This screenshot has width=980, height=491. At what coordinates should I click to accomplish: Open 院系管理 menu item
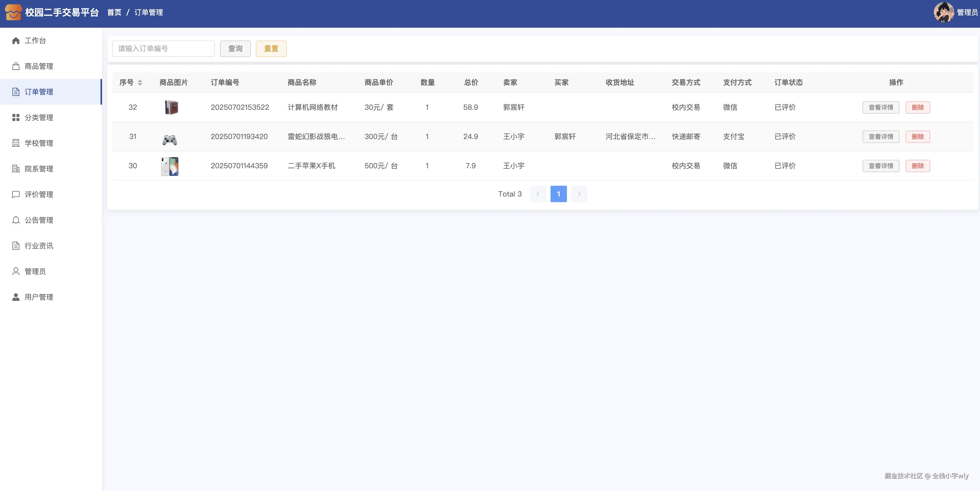tap(39, 169)
